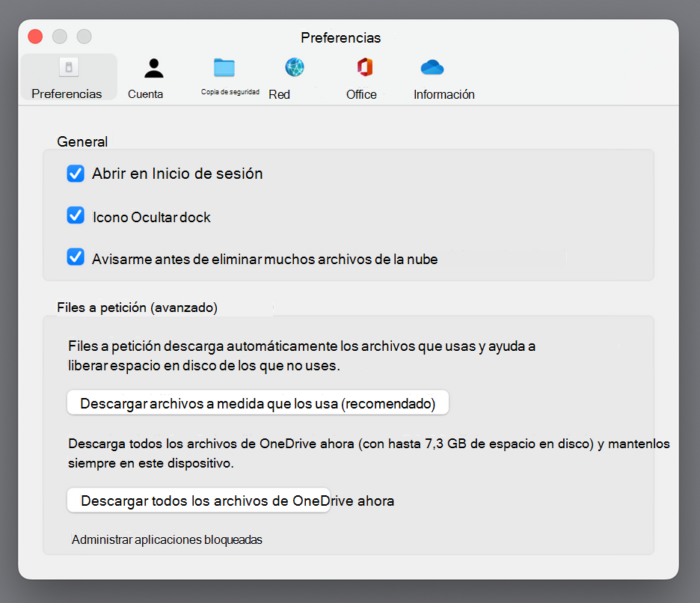Open the Office logo icon
This screenshot has width=700, height=603.
[365, 67]
